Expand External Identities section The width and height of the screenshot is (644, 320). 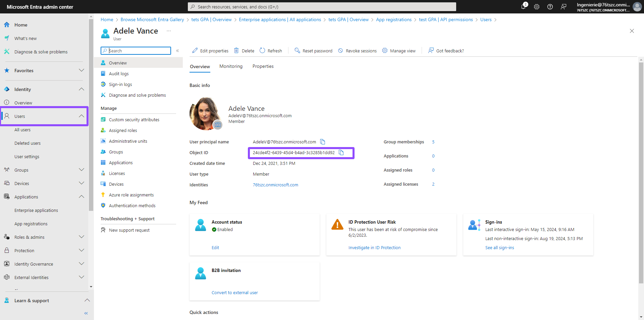[x=82, y=277]
